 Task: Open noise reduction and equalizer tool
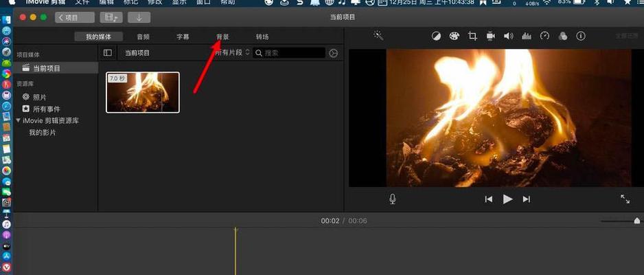click(527, 36)
